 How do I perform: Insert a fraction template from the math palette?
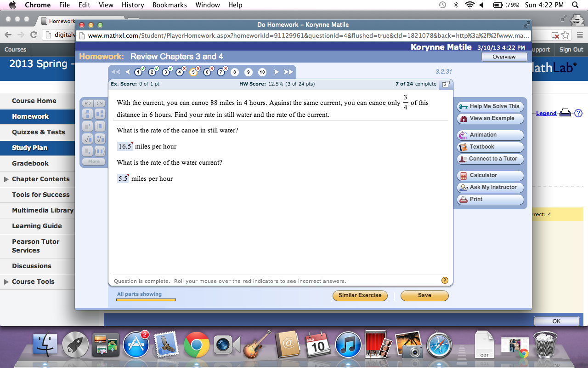pyautogui.click(x=88, y=114)
